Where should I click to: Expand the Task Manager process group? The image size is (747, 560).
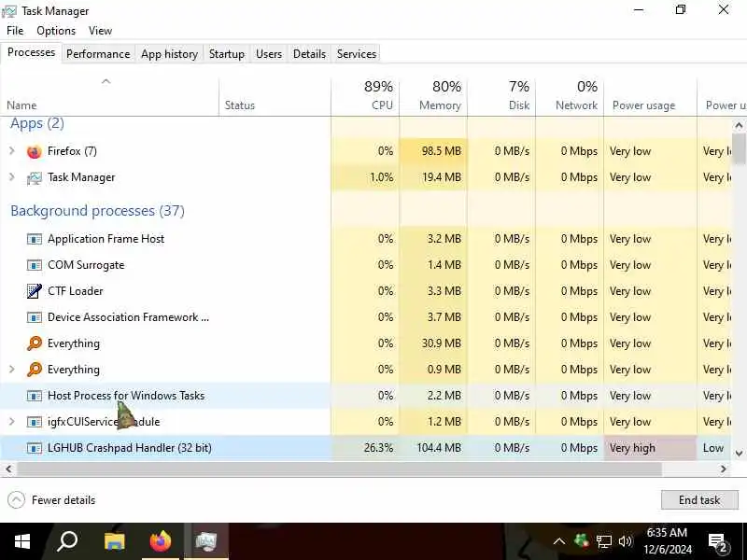tap(12, 177)
